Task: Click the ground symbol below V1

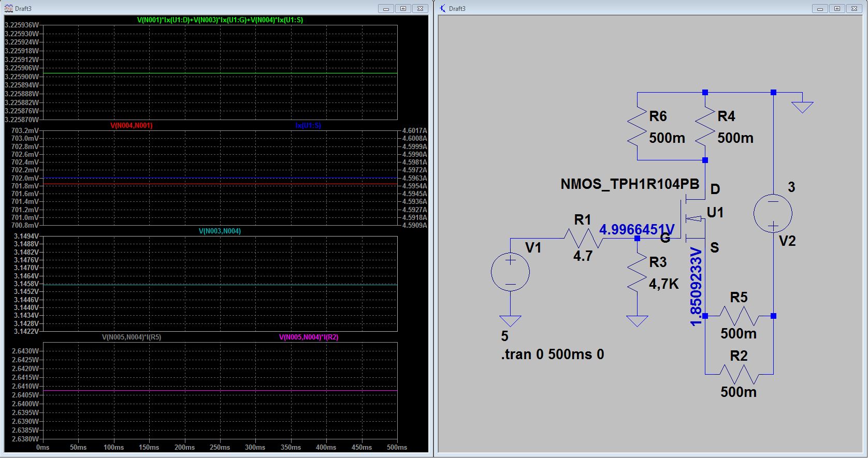Action: tap(510, 321)
